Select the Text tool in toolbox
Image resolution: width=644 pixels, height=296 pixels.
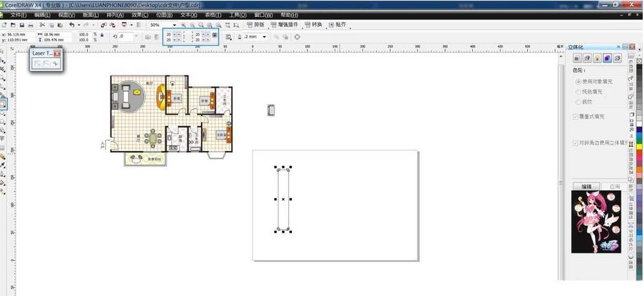point(3,139)
